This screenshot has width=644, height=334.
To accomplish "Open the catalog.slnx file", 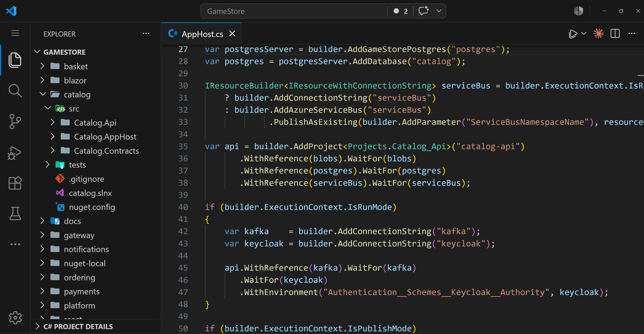I will [x=95, y=193].
